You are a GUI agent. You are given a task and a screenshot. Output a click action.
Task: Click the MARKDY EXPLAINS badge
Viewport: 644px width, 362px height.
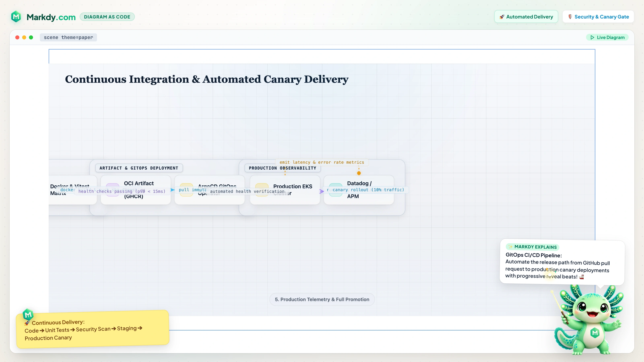click(533, 247)
